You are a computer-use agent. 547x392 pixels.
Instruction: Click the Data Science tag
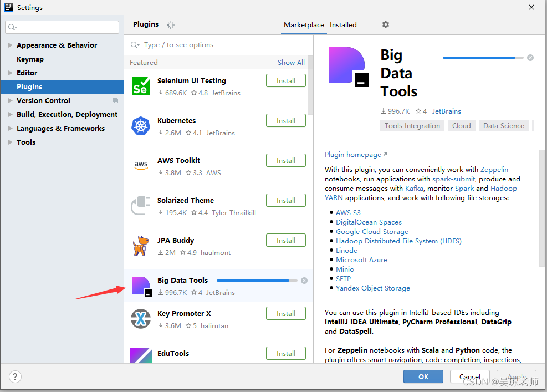(503, 126)
